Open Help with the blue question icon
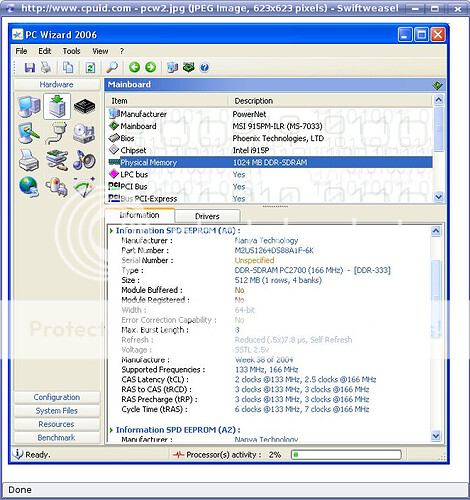The height and width of the screenshot is (500, 470). (x=204, y=68)
